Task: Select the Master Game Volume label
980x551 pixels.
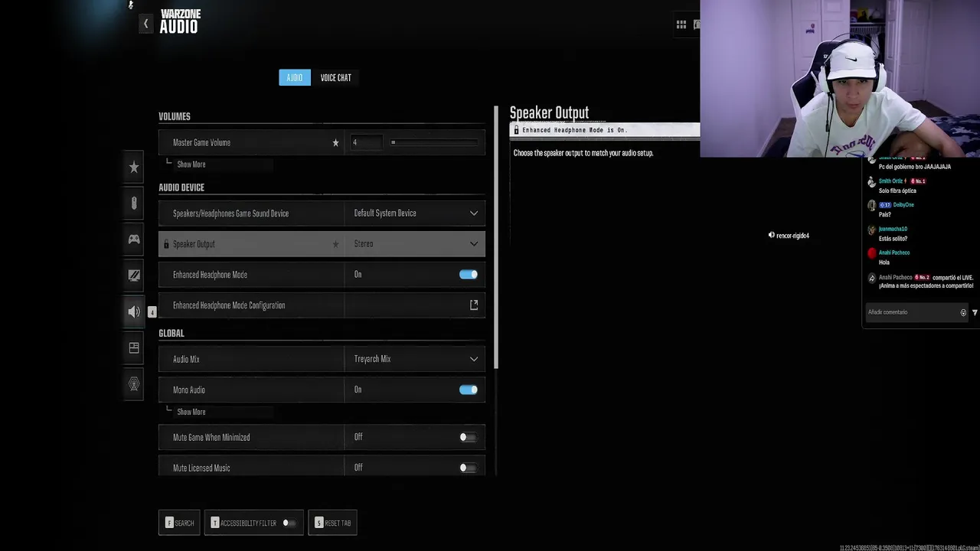Action: point(201,142)
